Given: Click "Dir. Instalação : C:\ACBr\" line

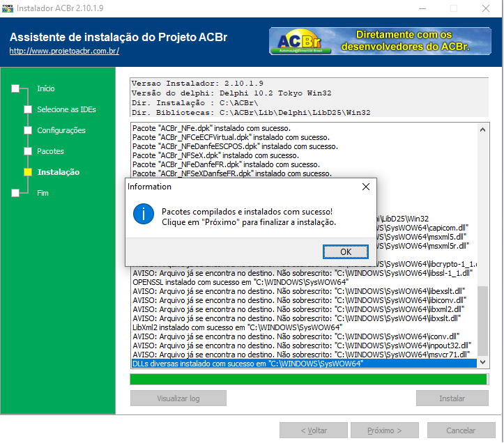Looking at the screenshot, I should pyautogui.click(x=194, y=103).
